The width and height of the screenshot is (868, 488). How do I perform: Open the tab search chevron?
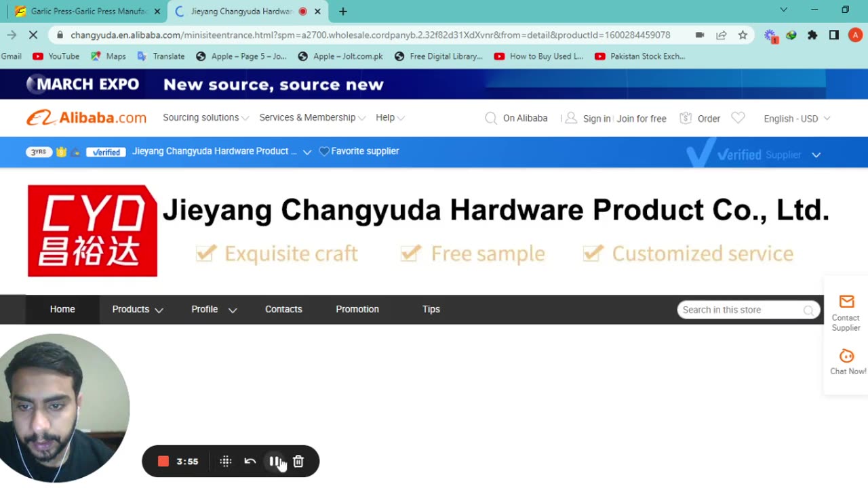pos(784,10)
